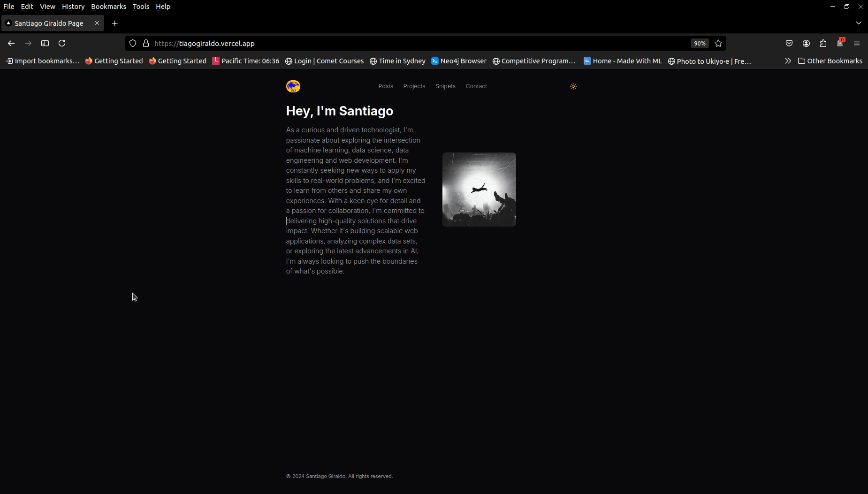This screenshot has width=868, height=494.
Task: Open the Posts navigation link
Action: [386, 86]
